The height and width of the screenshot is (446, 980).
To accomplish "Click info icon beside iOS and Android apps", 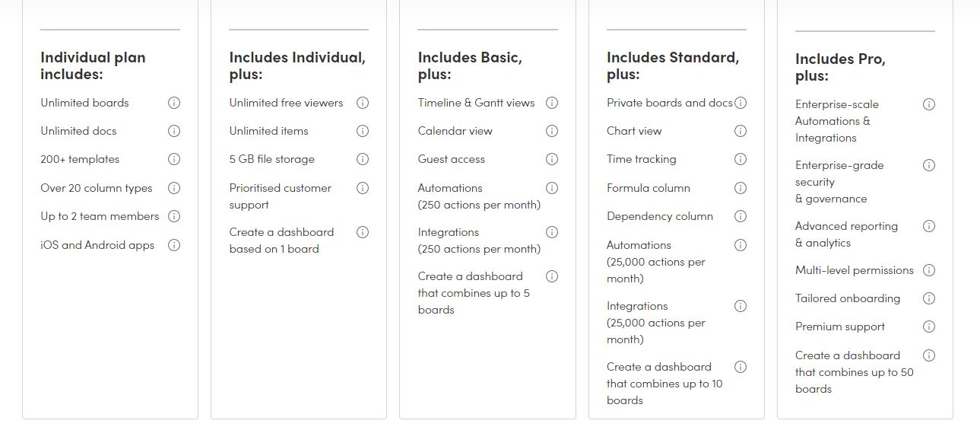I will click(x=174, y=245).
